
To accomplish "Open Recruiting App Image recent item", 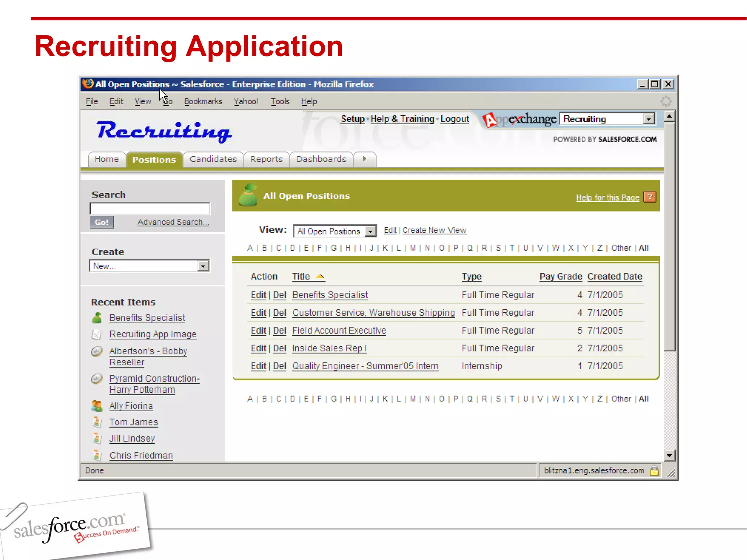I will (x=153, y=334).
